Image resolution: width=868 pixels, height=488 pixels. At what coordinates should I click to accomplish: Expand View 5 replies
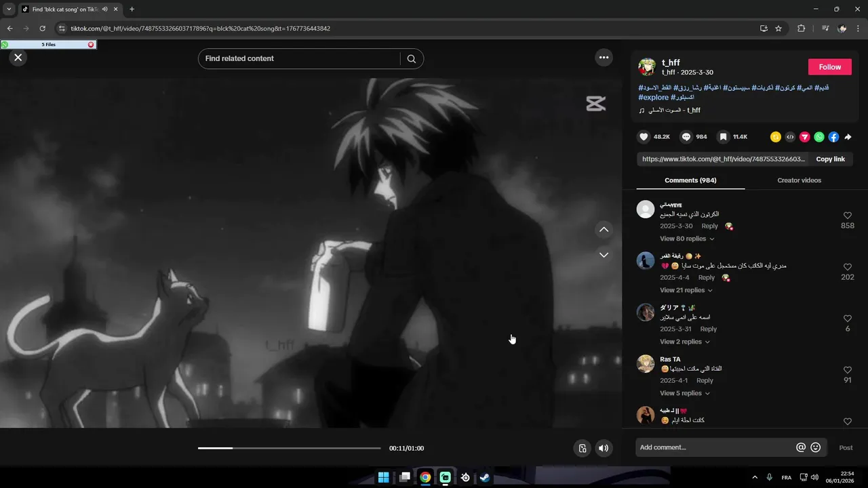[x=685, y=393]
